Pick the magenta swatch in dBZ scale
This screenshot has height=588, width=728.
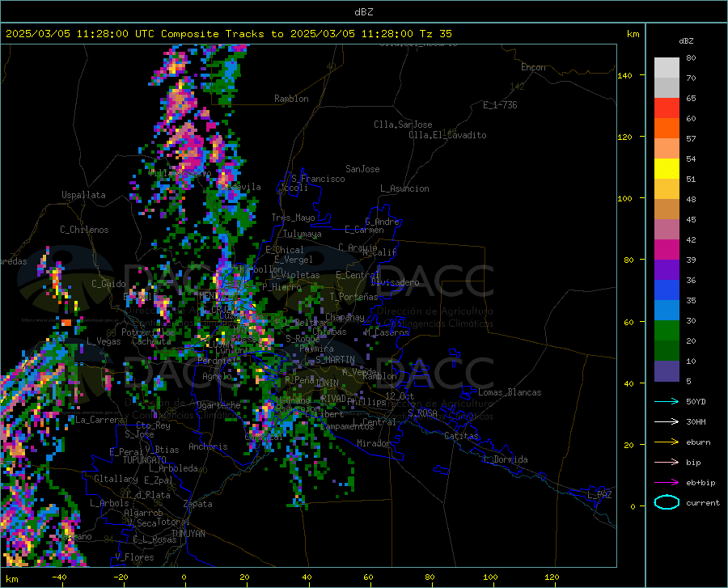coord(667,249)
